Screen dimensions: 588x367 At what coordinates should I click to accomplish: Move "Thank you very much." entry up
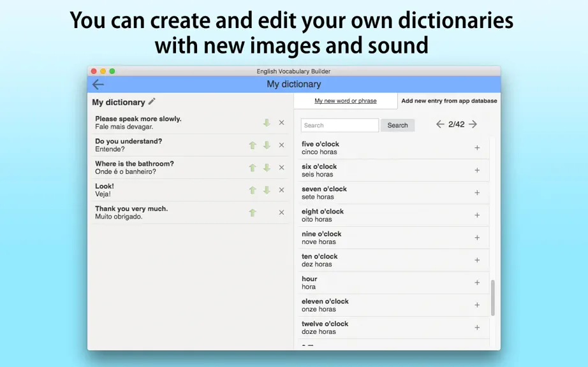point(253,213)
